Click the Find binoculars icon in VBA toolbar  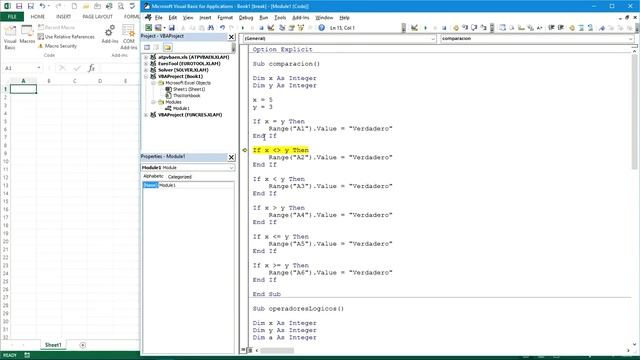[x=211, y=28]
